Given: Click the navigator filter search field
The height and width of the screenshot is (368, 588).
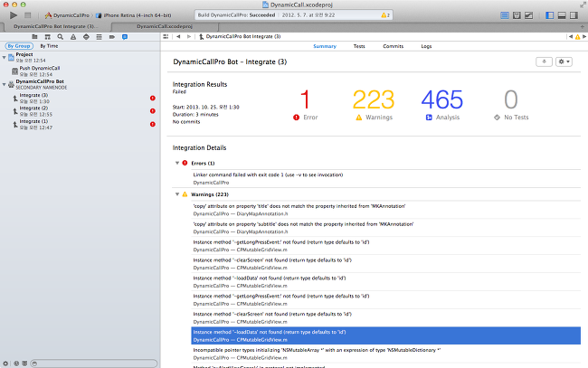Looking at the screenshot, I should (94, 363).
